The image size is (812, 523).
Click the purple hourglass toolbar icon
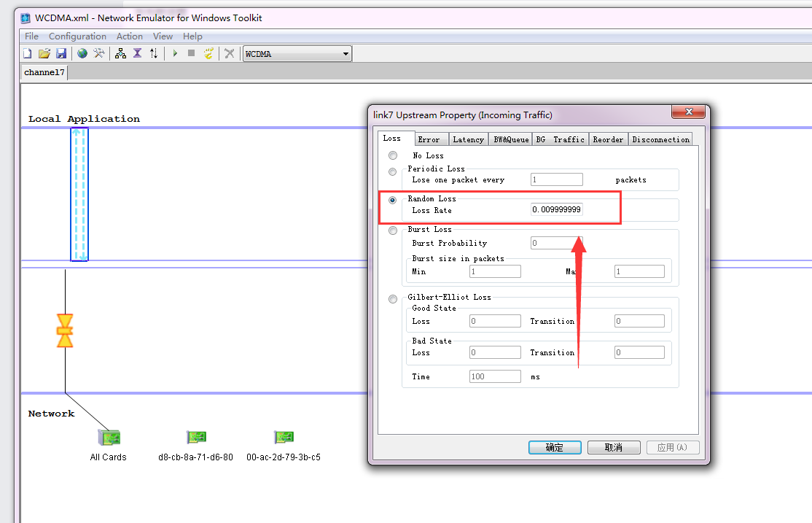[x=137, y=53]
